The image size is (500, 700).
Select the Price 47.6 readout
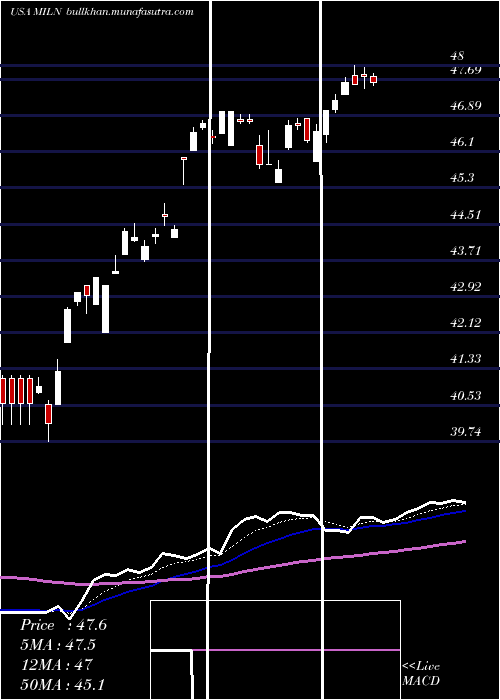(x=63, y=625)
